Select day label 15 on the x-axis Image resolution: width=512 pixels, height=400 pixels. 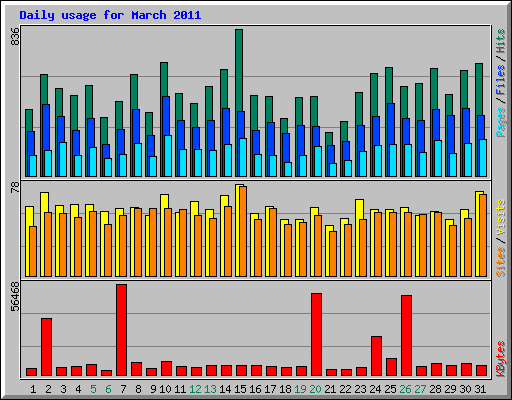click(x=240, y=389)
